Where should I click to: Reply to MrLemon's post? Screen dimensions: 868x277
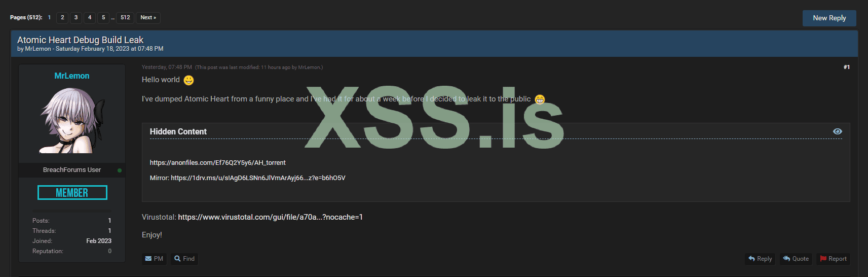[760, 259]
